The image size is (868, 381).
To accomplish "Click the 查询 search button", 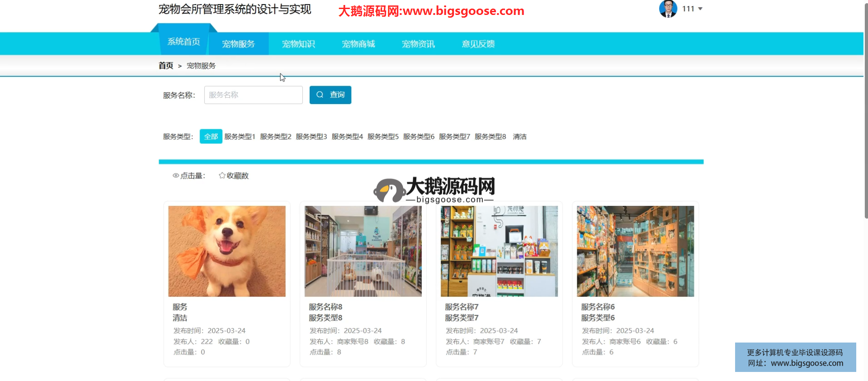I will point(330,95).
